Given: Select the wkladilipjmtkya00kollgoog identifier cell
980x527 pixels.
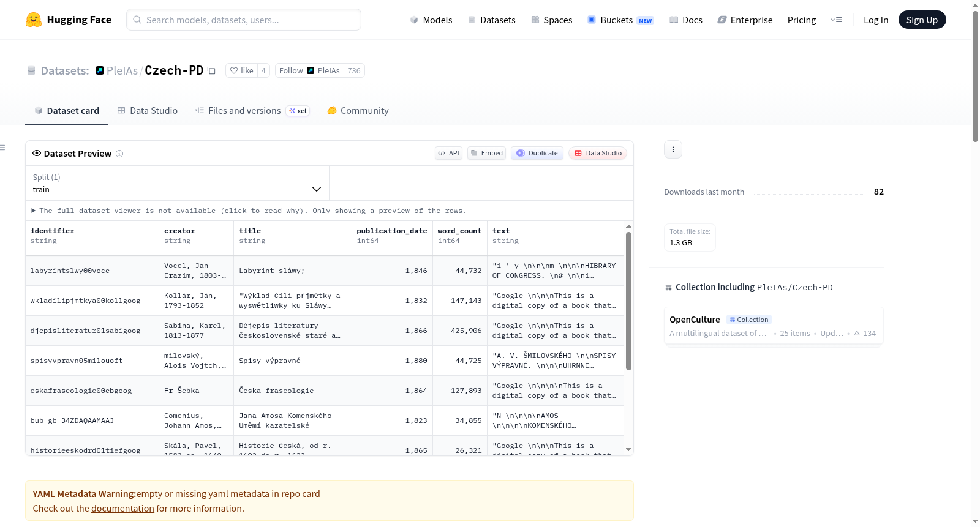Looking at the screenshot, I should (92, 301).
